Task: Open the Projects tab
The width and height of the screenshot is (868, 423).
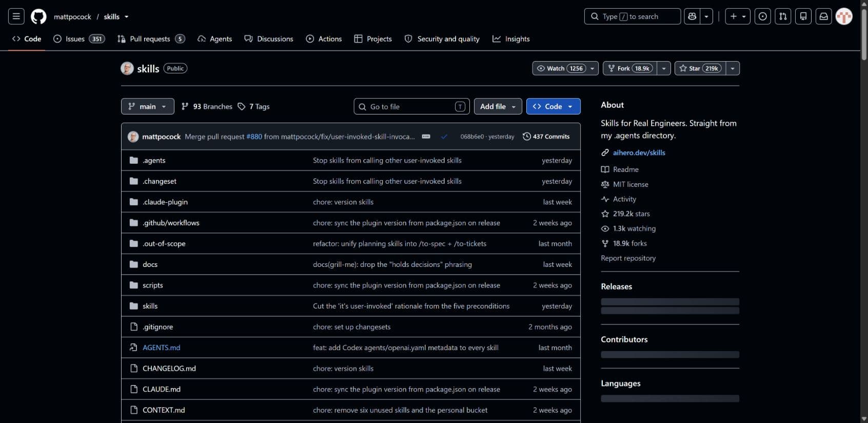Action: pyautogui.click(x=373, y=39)
